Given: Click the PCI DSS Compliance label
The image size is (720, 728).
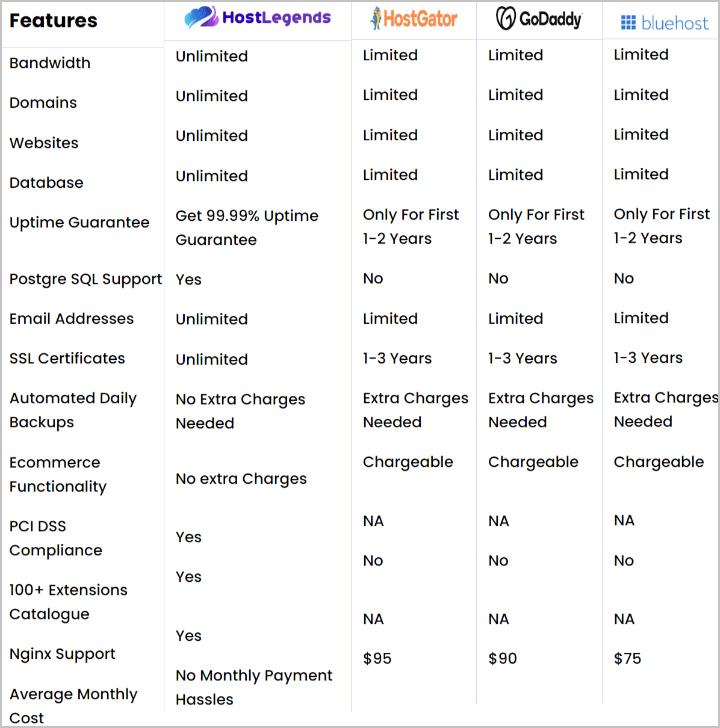Looking at the screenshot, I should tap(56, 538).
